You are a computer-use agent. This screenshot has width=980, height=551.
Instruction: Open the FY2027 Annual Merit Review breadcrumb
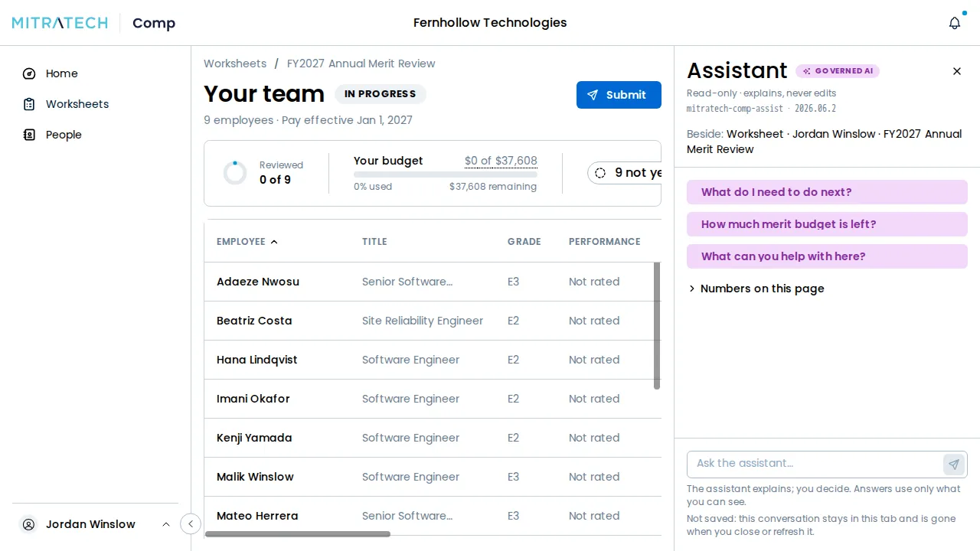(x=361, y=64)
